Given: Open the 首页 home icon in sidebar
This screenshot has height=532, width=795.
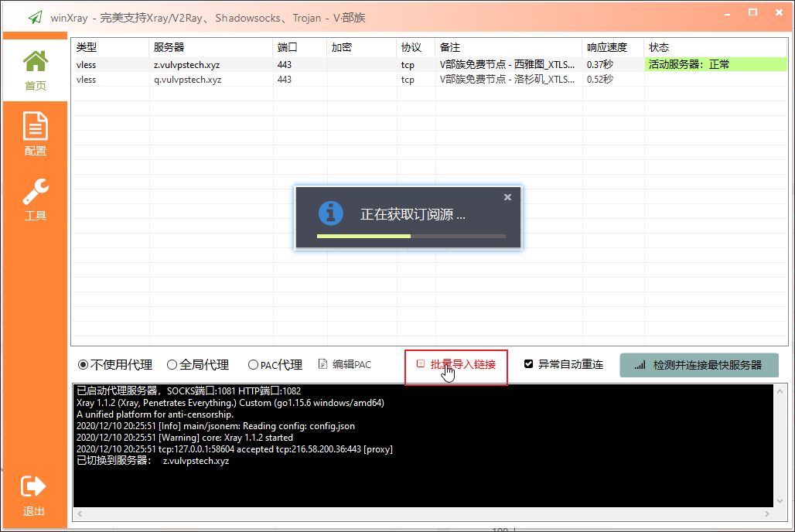Looking at the screenshot, I should pyautogui.click(x=36, y=61).
